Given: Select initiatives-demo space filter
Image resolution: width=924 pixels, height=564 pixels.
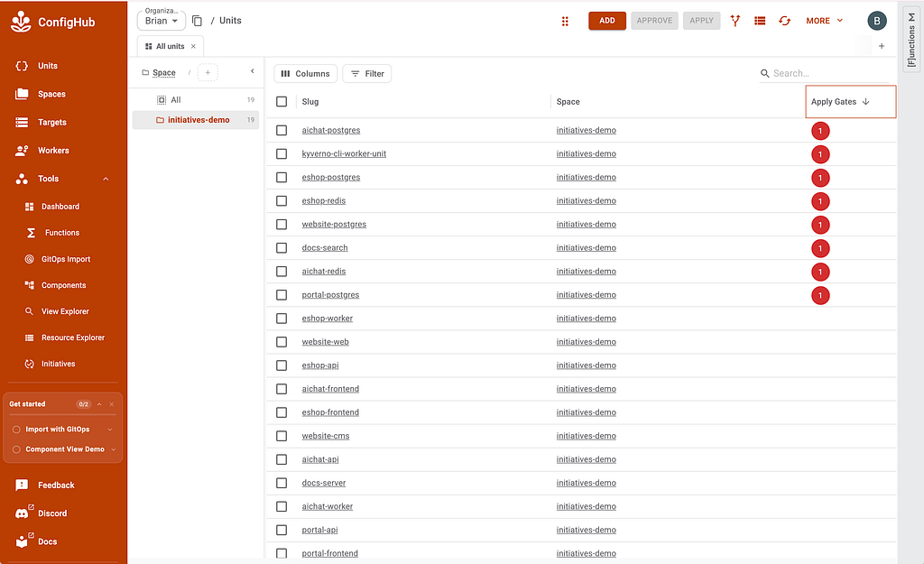Looking at the screenshot, I should point(196,120).
